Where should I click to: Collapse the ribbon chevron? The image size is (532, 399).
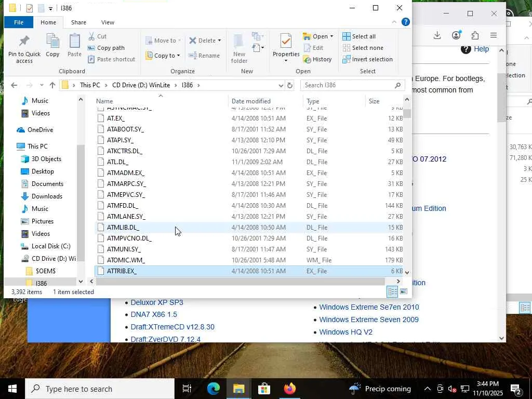(394, 22)
